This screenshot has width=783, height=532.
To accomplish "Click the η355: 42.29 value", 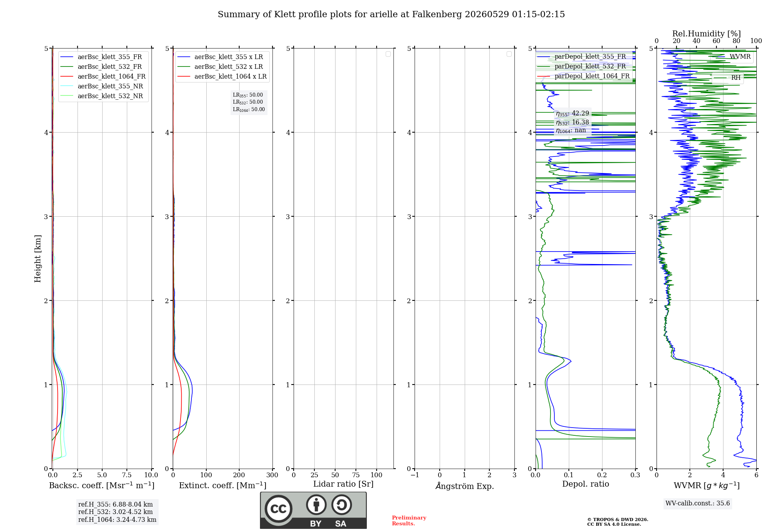I will (572, 113).
